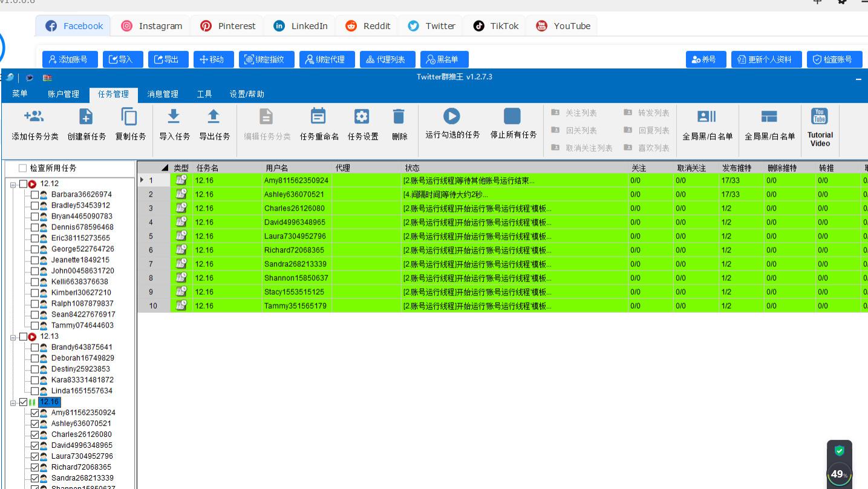Click the Create New Task (创建新任务) icon
Viewport: 868px width, 489px height.
pyautogui.click(x=86, y=116)
